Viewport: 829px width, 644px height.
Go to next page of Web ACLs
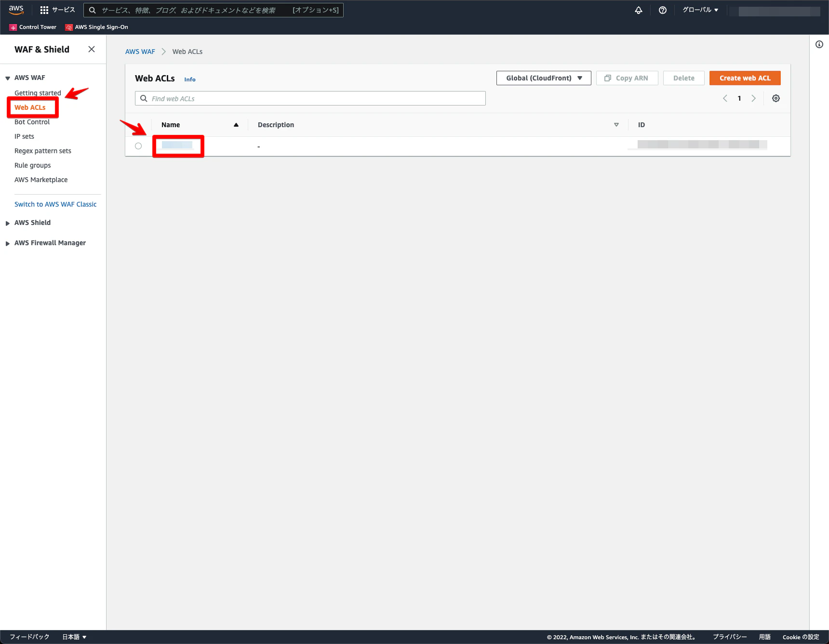pos(753,98)
